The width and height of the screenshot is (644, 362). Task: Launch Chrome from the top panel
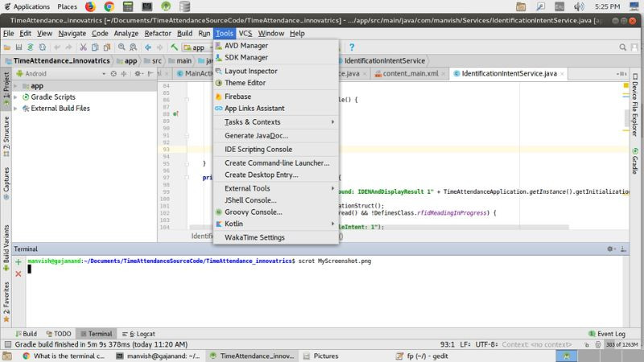[109, 6]
